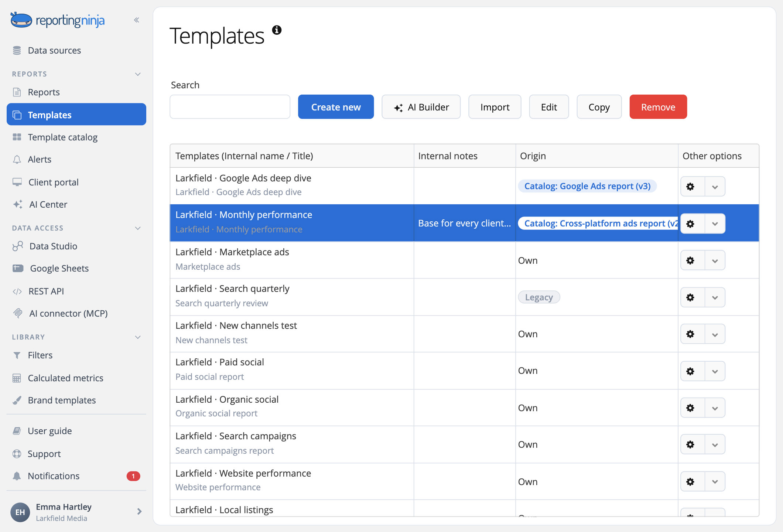Click the Copy button
This screenshot has height=532, width=783.
coord(599,107)
